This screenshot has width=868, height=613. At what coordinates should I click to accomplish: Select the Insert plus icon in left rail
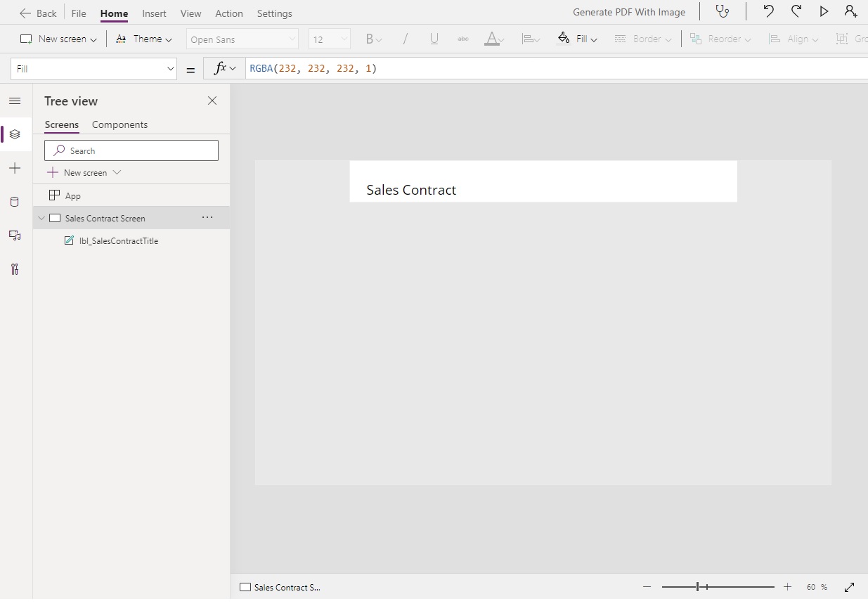coord(15,168)
